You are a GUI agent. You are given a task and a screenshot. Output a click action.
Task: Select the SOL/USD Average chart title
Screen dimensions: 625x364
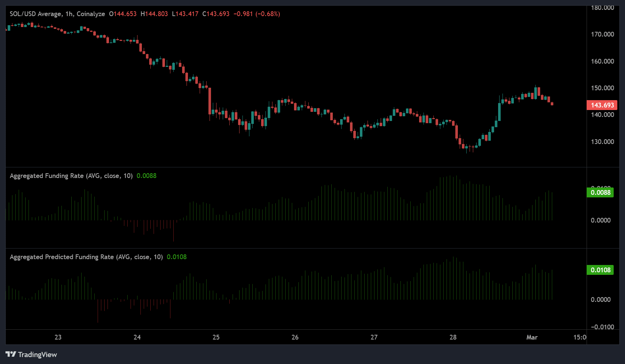pos(57,14)
